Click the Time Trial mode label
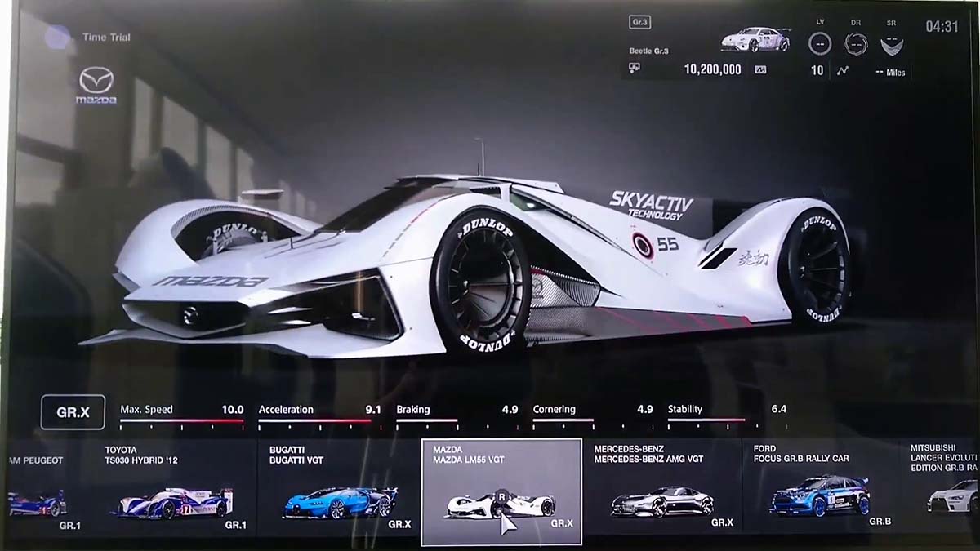The image size is (980, 551). [x=106, y=38]
